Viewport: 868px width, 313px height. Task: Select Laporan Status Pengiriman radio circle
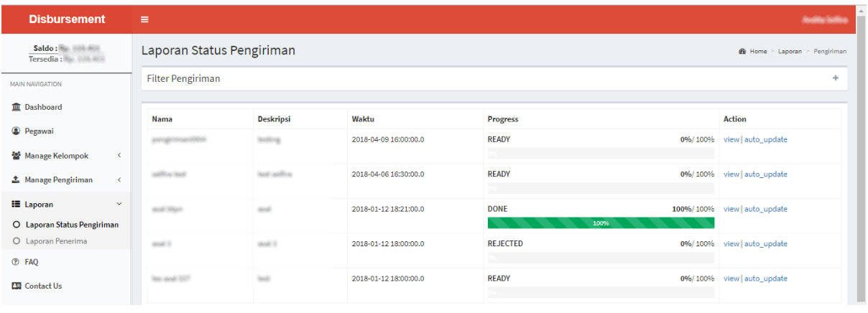(x=17, y=225)
